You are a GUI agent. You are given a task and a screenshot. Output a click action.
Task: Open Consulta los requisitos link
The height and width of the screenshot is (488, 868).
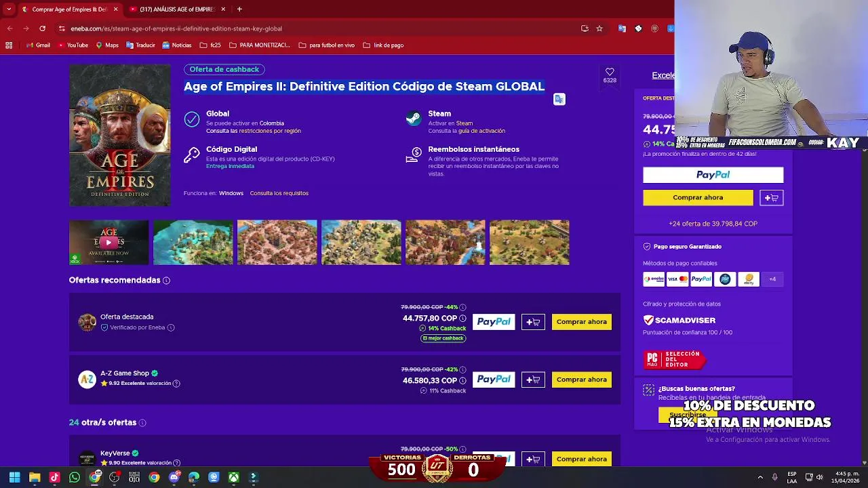[x=279, y=193]
